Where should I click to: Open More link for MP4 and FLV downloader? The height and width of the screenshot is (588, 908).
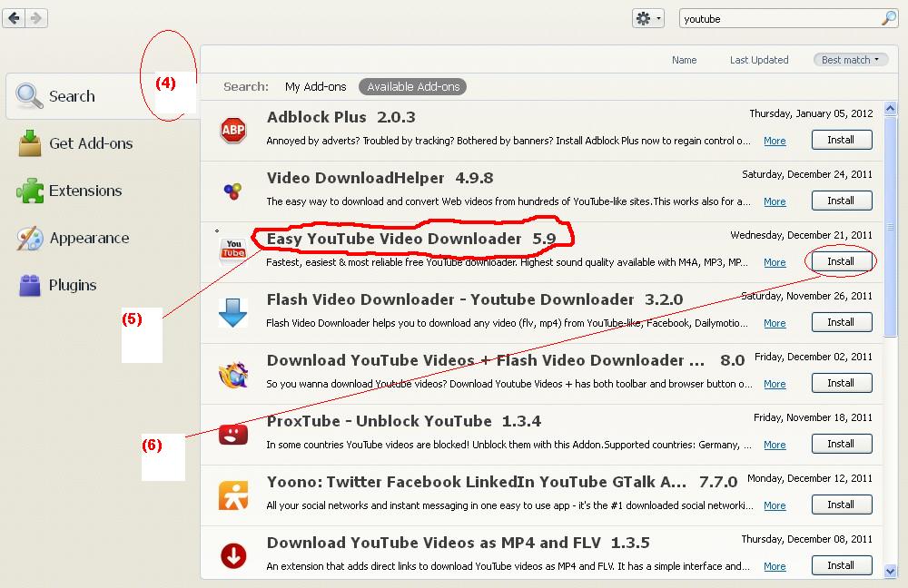(775, 566)
